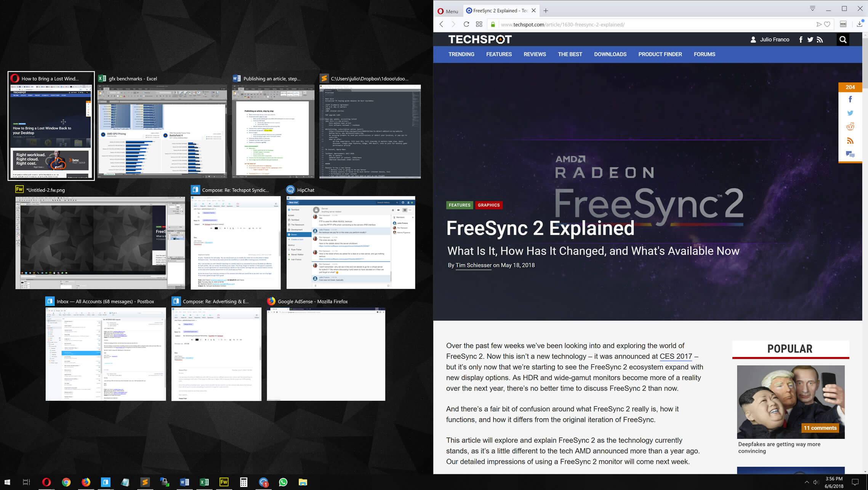
Task: Open the Reviews nav item
Action: [535, 54]
